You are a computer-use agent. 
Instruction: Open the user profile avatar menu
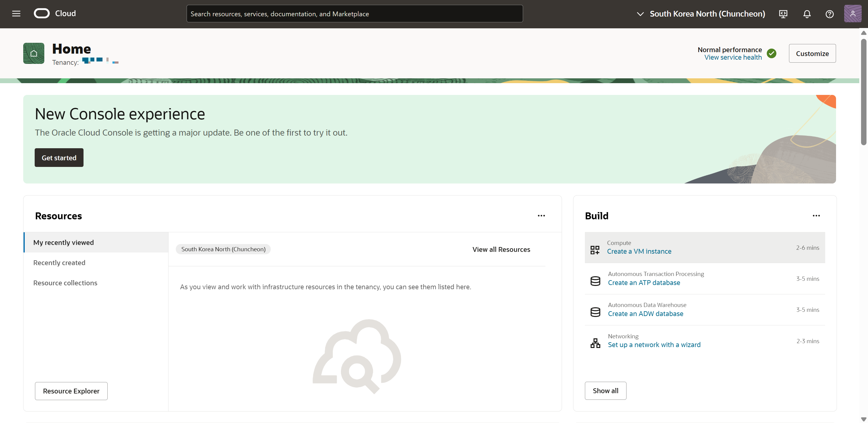(x=853, y=14)
